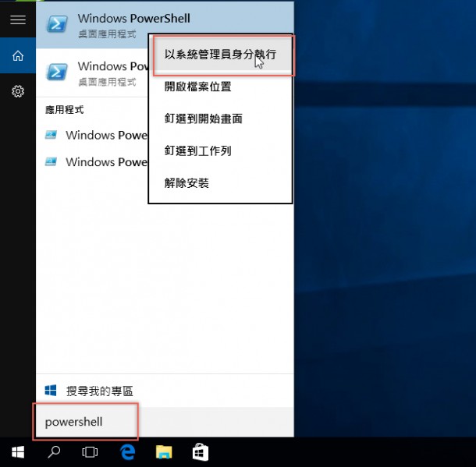Open File Explorer from the taskbar
The image size is (476, 467).
[x=164, y=452]
